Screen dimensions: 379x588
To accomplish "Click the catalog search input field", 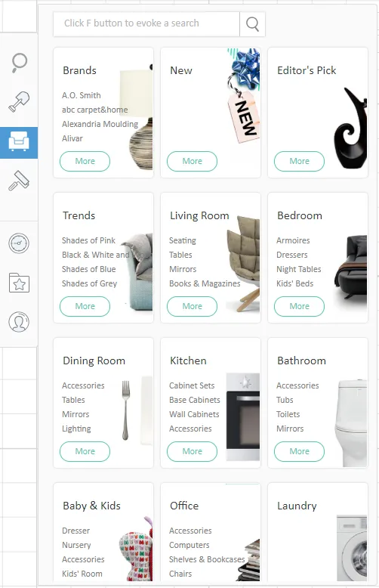I will [146, 24].
